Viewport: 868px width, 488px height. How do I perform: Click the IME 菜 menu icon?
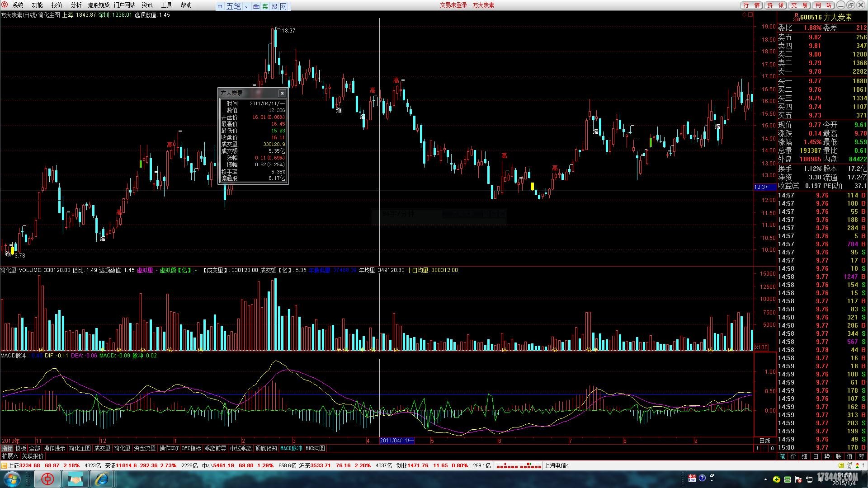coord(265,6)
